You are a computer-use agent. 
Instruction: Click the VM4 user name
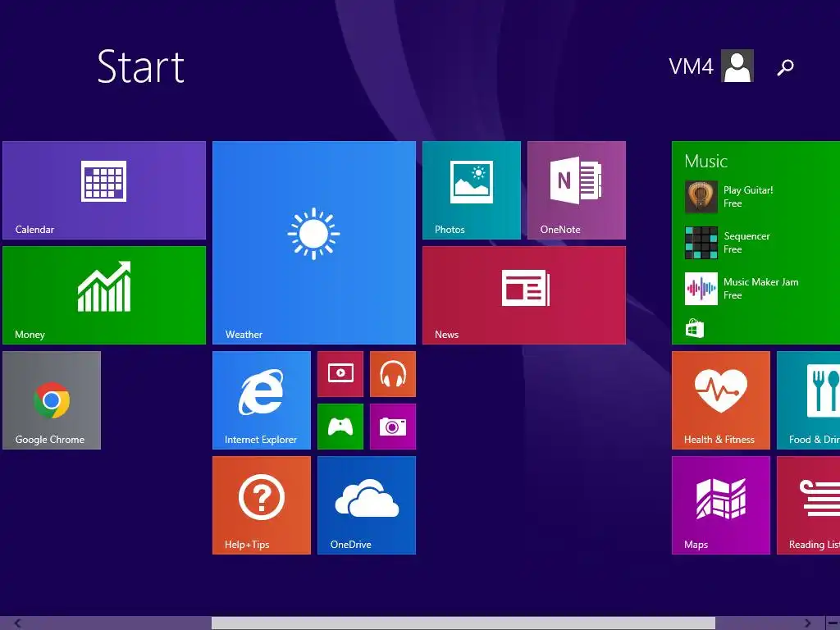(x=691, y=66)
